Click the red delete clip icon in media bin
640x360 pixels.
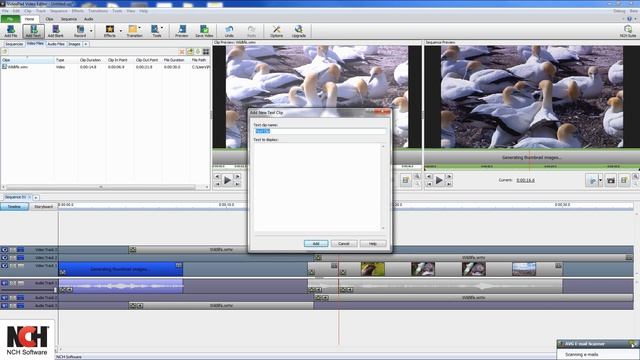click(x=182, y=52)
